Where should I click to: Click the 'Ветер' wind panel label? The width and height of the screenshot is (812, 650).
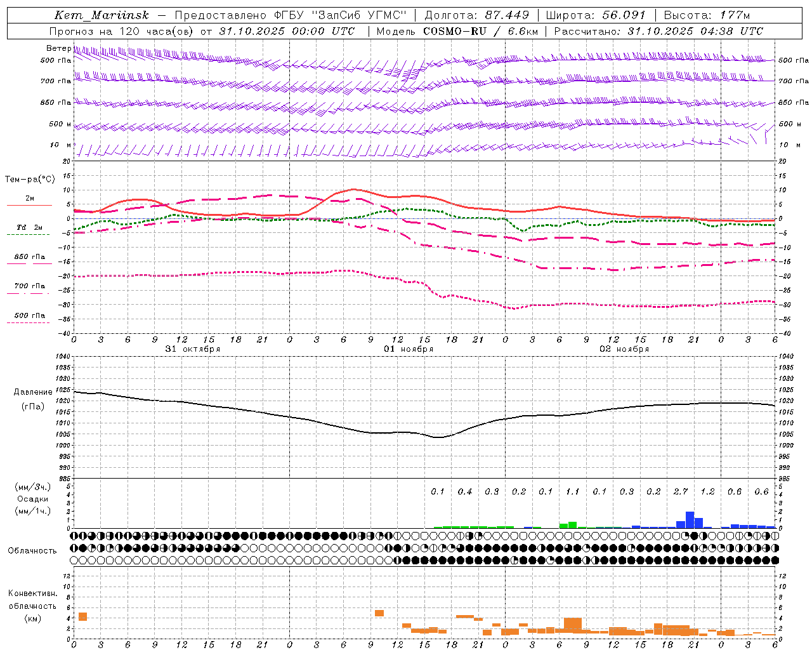click(59, 48)
